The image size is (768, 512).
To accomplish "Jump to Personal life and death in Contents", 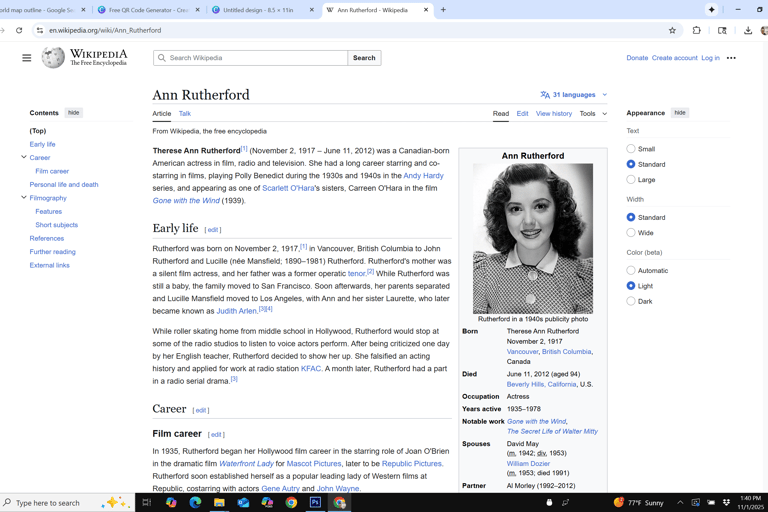I will click(64, 184).
